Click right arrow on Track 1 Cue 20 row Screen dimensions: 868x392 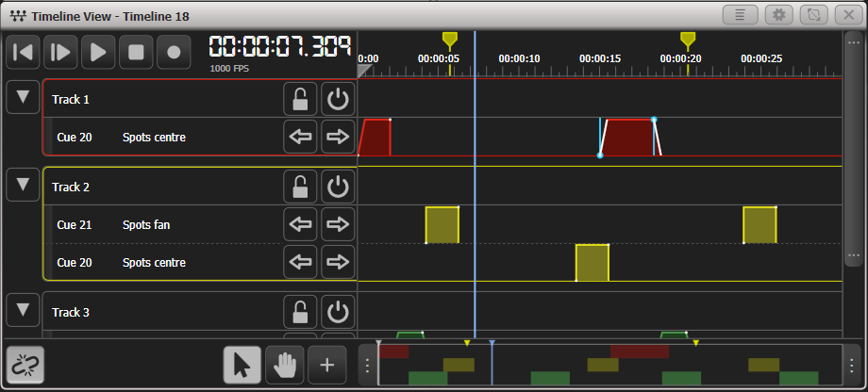(338, 137)
